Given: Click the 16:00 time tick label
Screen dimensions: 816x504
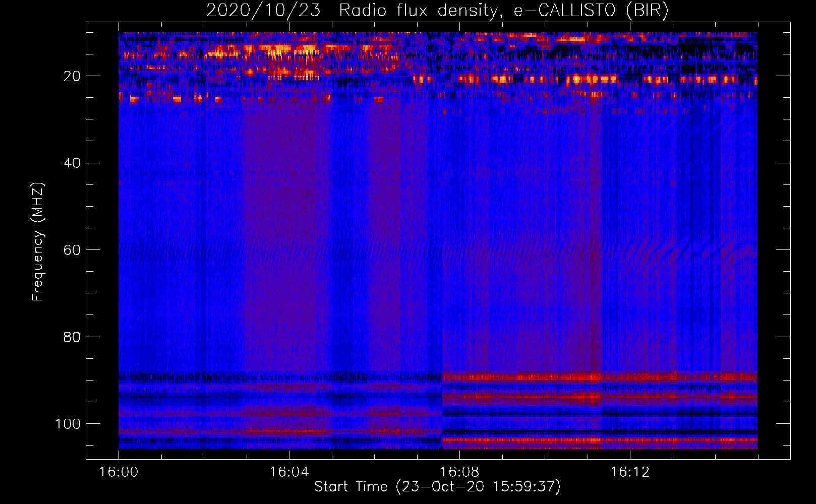Looking at the screenshot, I should (119, 472).
